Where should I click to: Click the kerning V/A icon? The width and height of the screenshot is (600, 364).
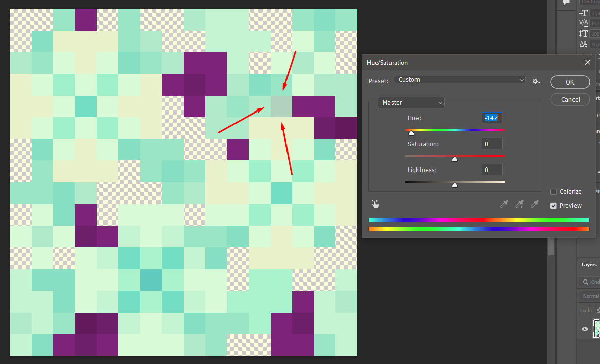584,23
